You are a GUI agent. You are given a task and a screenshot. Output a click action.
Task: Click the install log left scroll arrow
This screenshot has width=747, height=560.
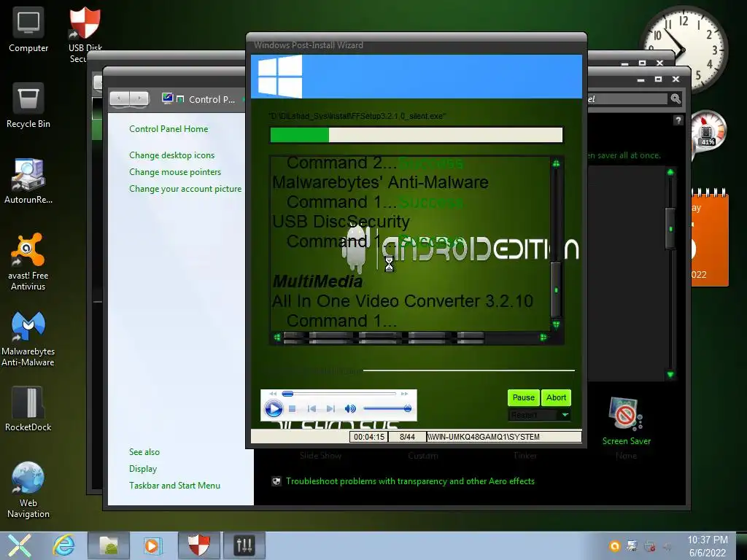tap(277, 337)
